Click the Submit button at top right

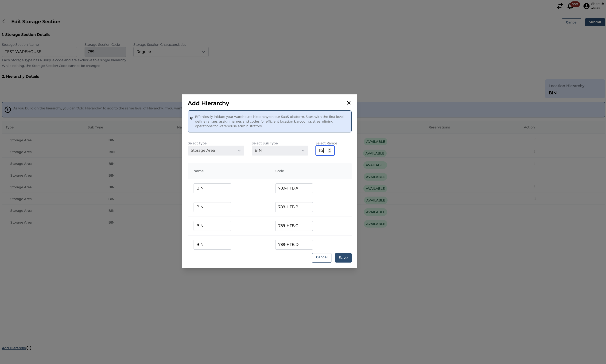tap(595, 22)
